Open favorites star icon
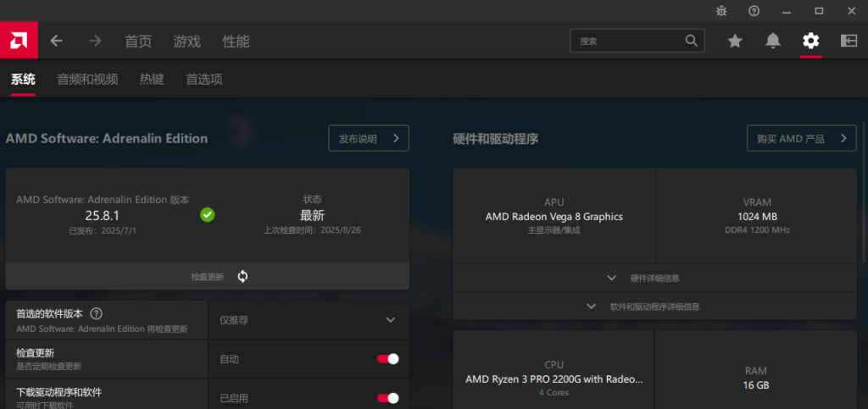 pyautogui.click(x=735, y=41)
